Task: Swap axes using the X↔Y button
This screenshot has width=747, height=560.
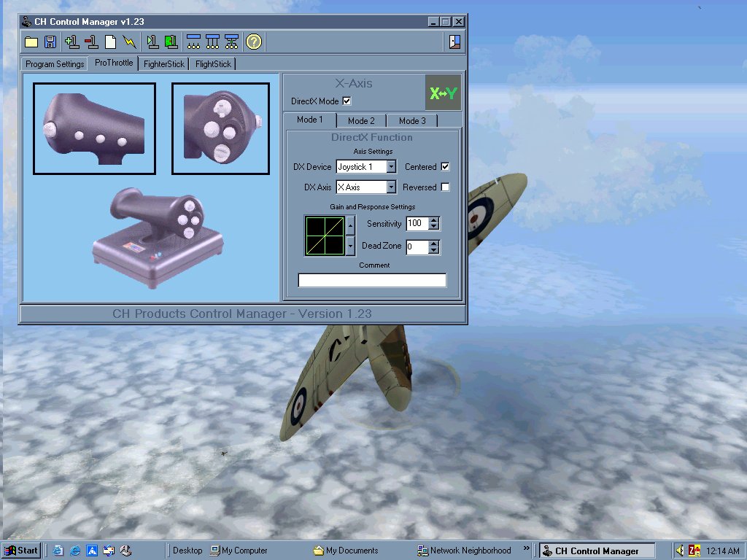Action: coord(443,93)
